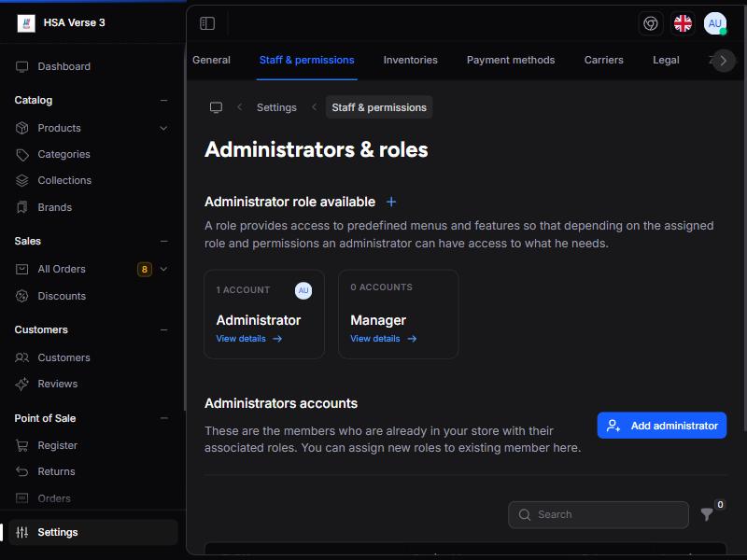This screenshot has height=560, width=747.
Task: Click the Administrator role card title
Action: [259, 320]
